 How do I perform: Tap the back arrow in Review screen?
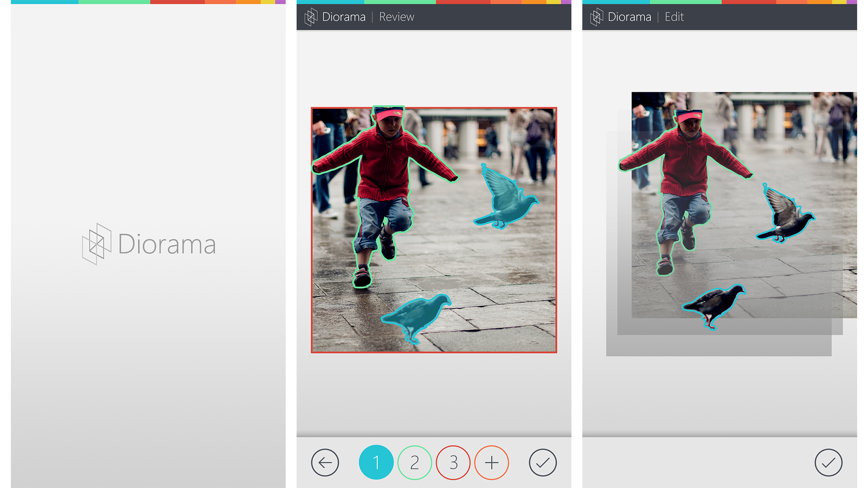point(325,462)
